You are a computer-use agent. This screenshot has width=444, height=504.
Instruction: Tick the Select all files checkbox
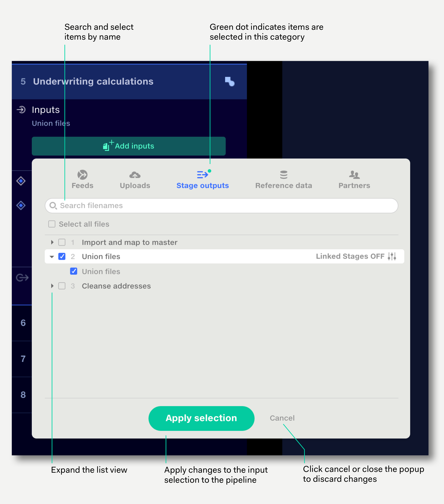click(52, 224)
